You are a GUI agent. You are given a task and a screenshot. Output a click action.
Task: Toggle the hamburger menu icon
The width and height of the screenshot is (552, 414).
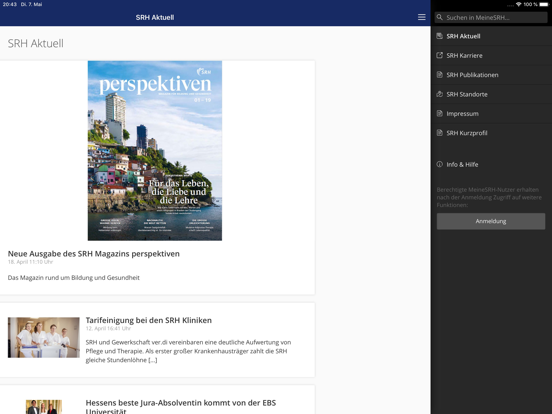[x=421, y=17]
